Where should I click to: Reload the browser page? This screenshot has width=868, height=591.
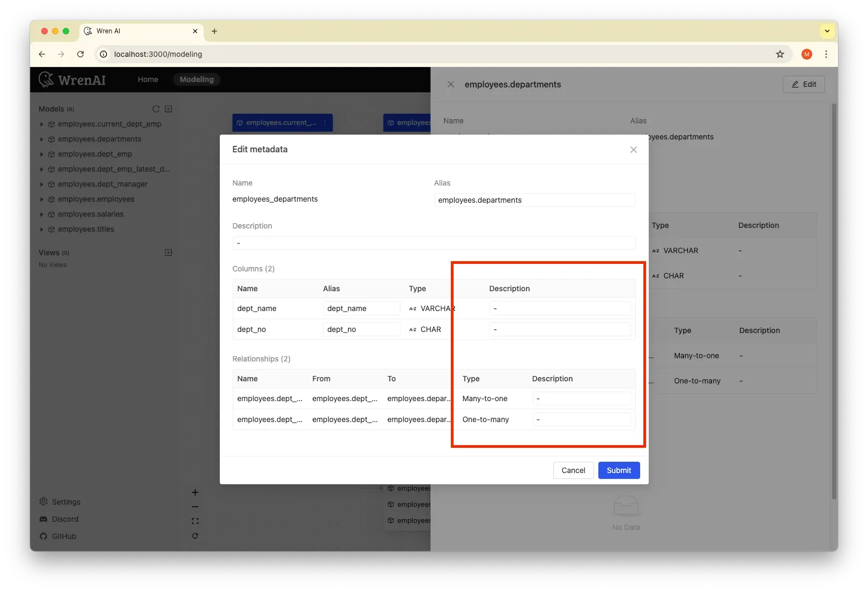(x=80, y=54)
